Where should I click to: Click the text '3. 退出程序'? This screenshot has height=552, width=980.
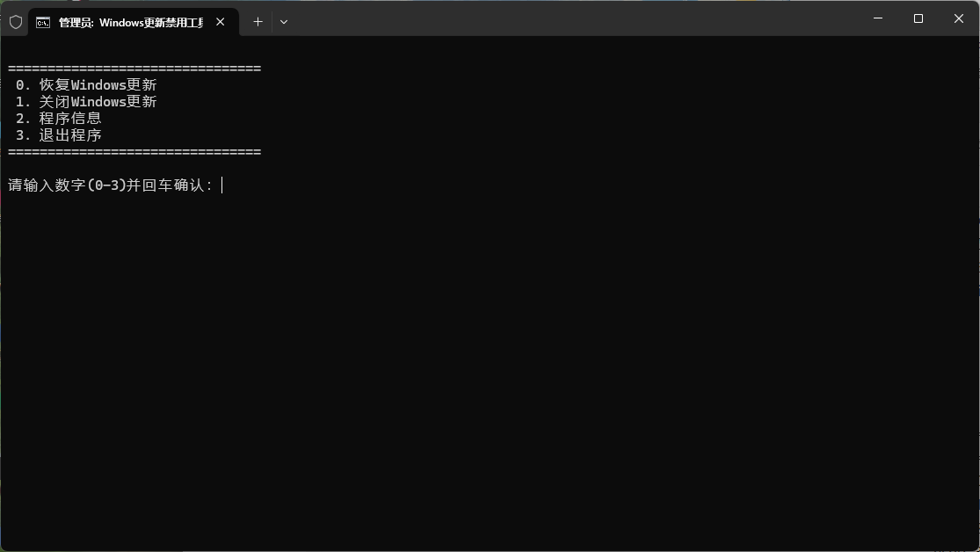click(59, 135)
